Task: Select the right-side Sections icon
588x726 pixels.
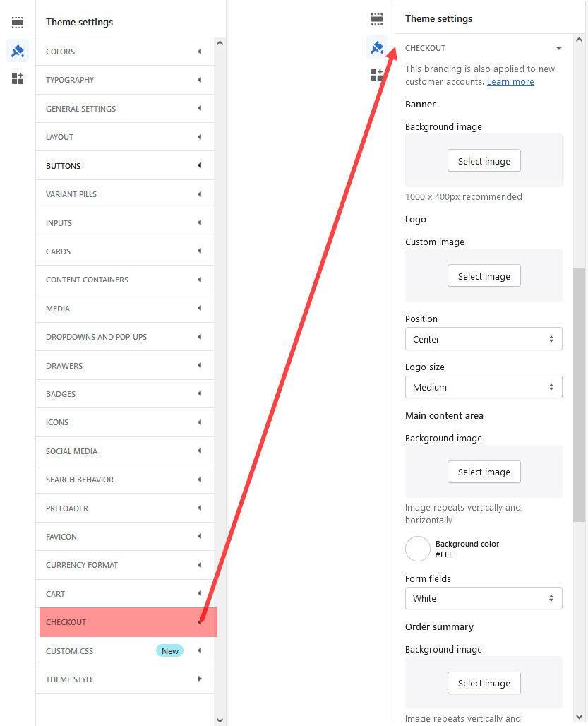Action: (377, 18)
